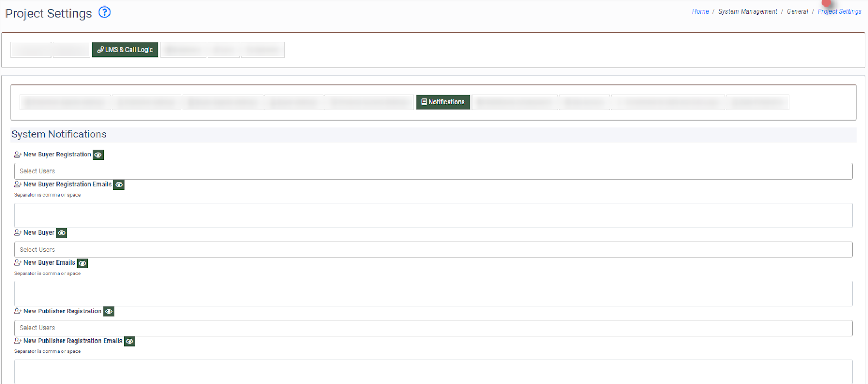Toggle eye icon for New Publisher Registration Emails
This screenshot has width=868, height=384.
[x=130, y=342]
